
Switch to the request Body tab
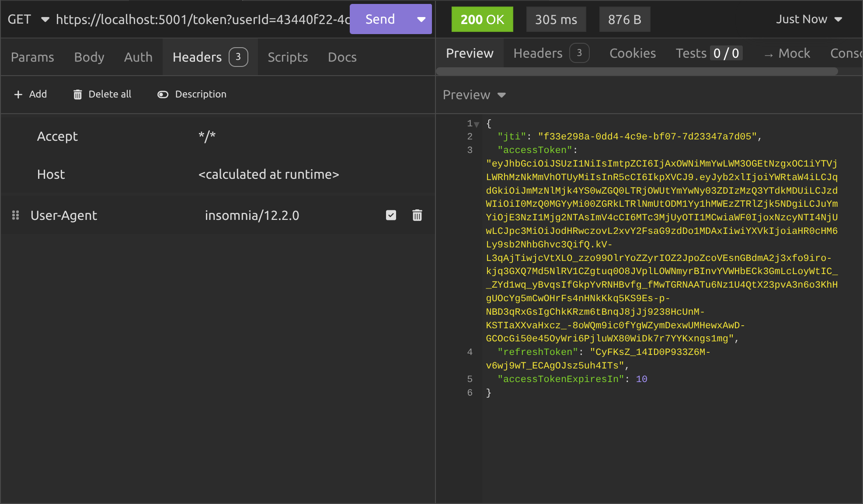[x=89, y=57]
